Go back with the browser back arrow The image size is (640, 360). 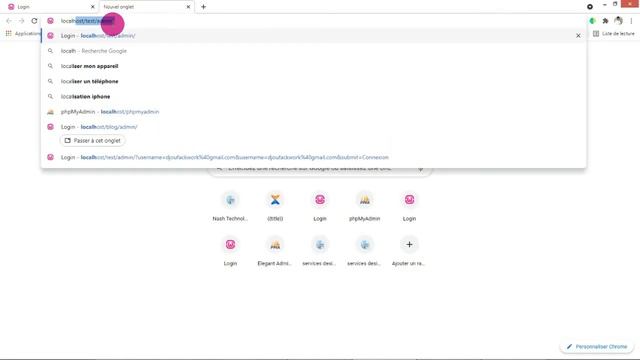tap(9, 21)
